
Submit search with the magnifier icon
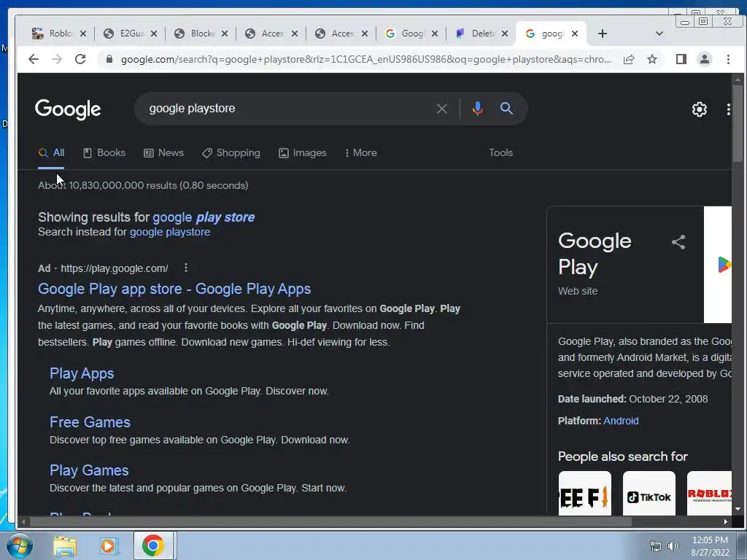click(506, 109)
